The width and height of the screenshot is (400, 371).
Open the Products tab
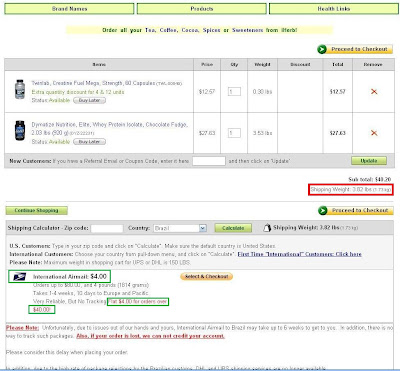202,9
